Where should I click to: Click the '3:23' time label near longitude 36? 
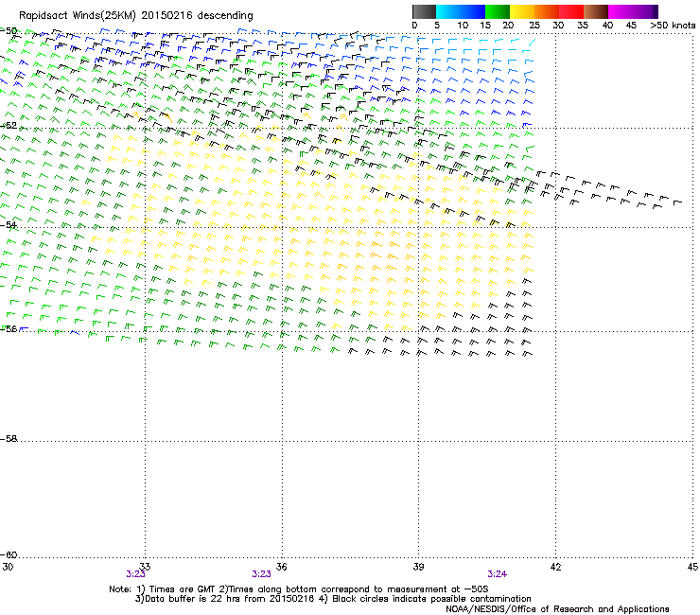(x=262, y=574)
